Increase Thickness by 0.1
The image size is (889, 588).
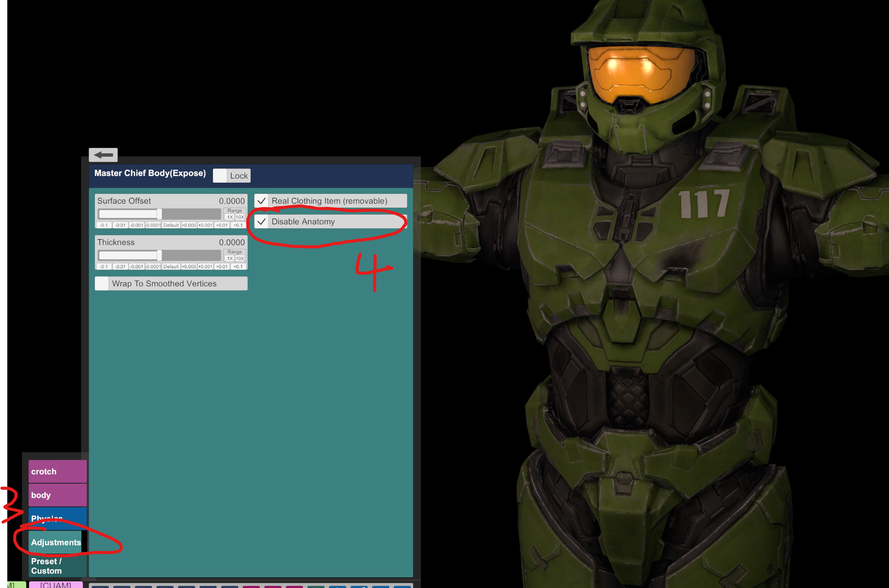238,267
